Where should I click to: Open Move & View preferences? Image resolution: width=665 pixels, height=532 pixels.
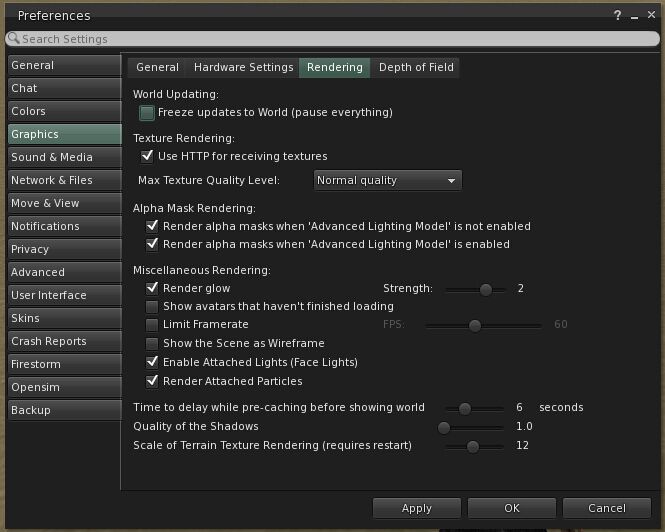tap(64, 203)
